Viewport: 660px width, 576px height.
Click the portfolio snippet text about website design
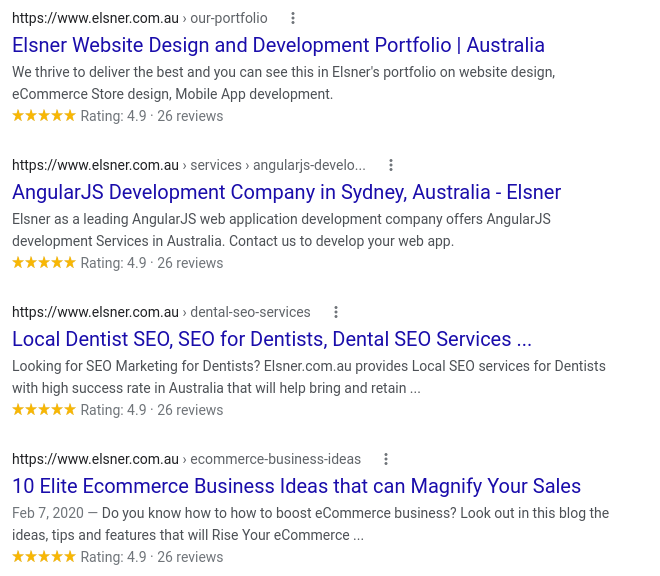point(284,83)
